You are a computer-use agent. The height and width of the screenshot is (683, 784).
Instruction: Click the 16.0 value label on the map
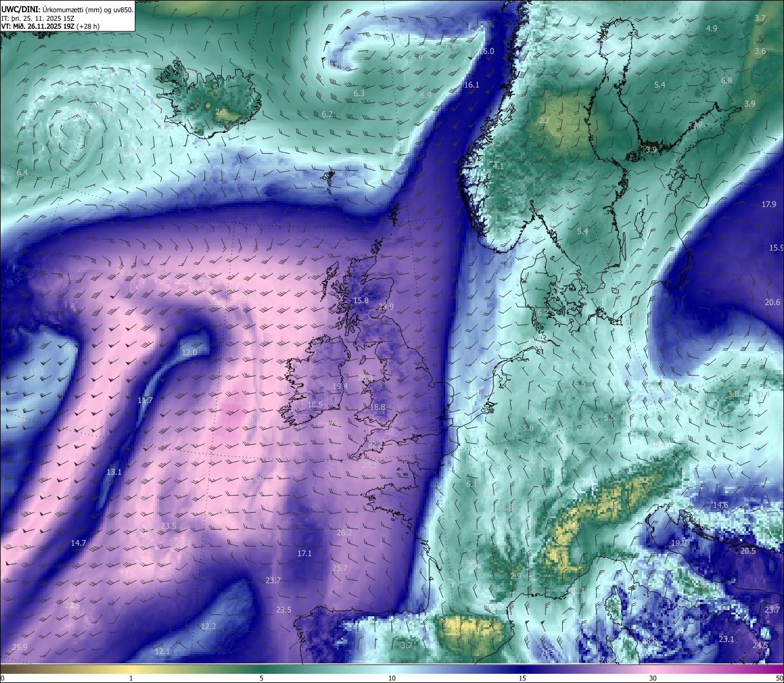(x=486, y=51)
